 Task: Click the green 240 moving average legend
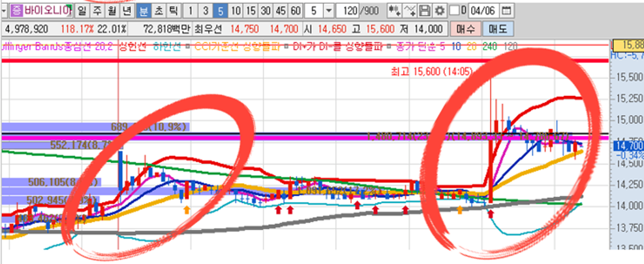point(489,46)
